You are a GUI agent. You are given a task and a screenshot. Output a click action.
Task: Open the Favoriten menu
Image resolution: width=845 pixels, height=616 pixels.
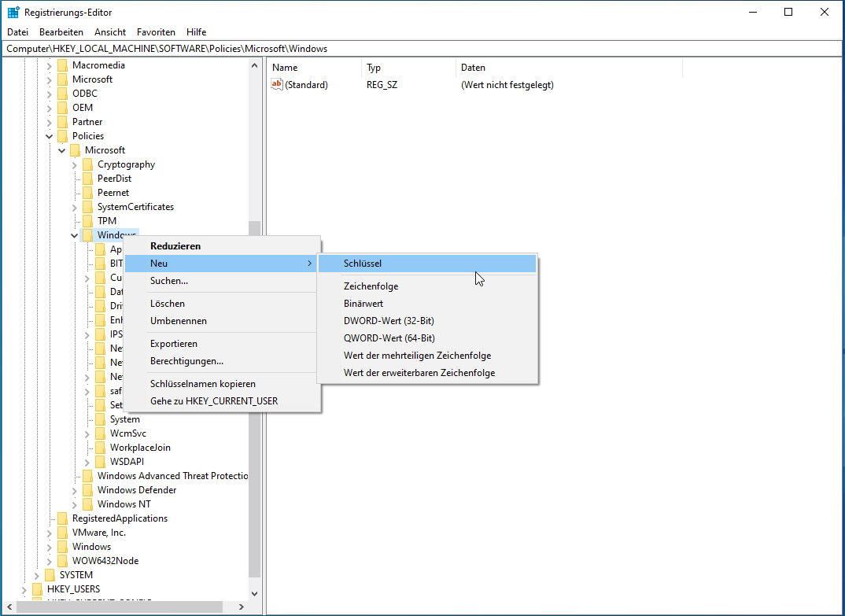pyautogui.click(x=156, y=32)
